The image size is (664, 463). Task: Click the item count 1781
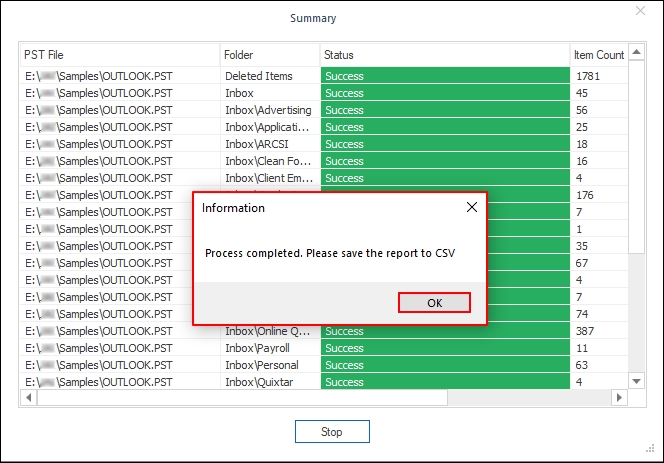(x=588, y=76)
